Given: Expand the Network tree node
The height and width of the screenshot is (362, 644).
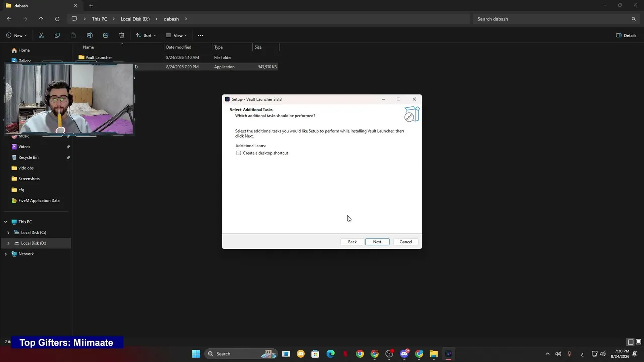Looking at the screenshot, I should pyautogui.click(x=6, y=254).
